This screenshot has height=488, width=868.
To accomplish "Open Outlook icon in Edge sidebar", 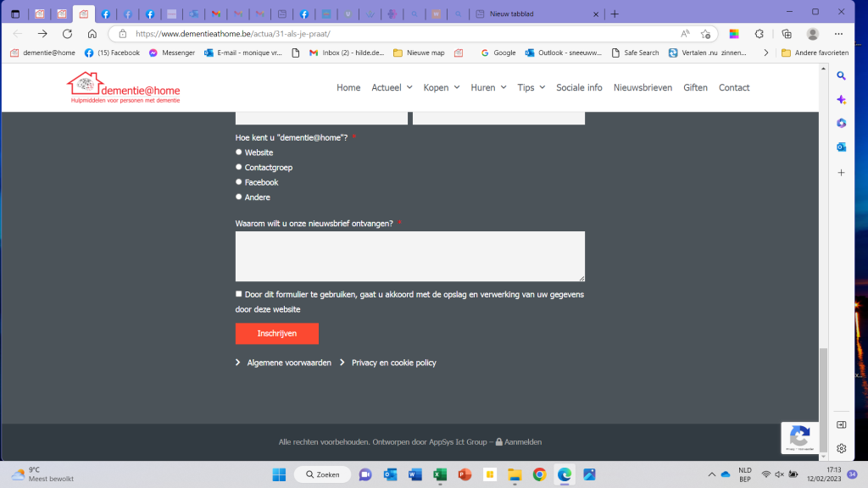I will (841, 147).
